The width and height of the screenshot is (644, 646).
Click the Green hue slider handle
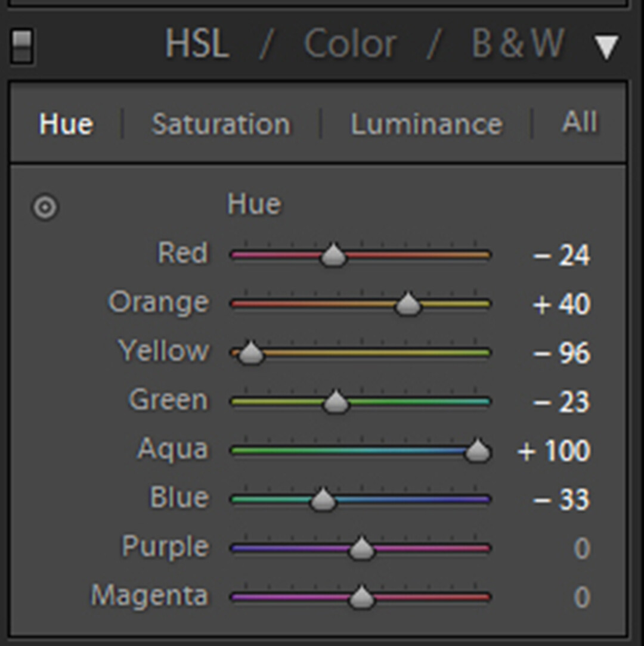point(336,402)
